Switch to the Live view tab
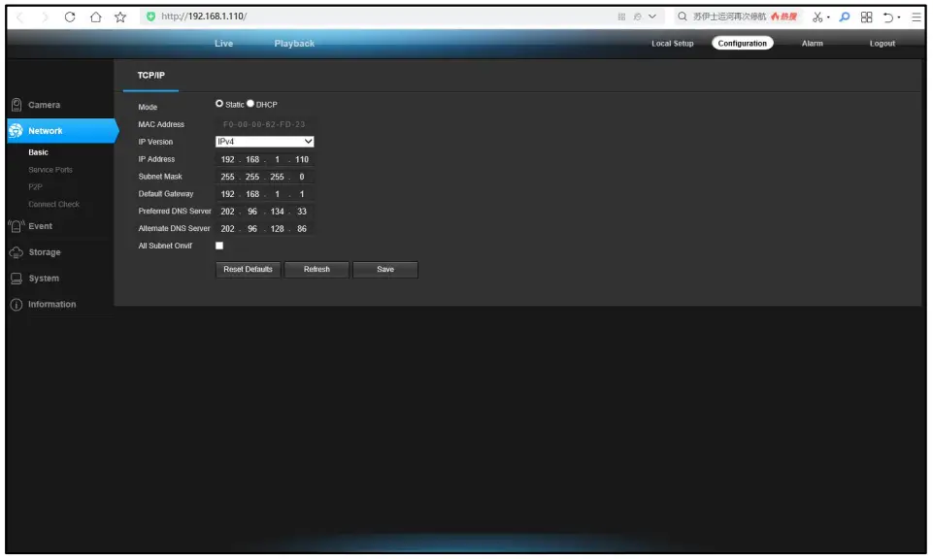Viewport: 933px width, 560px height. click(223, 44)
